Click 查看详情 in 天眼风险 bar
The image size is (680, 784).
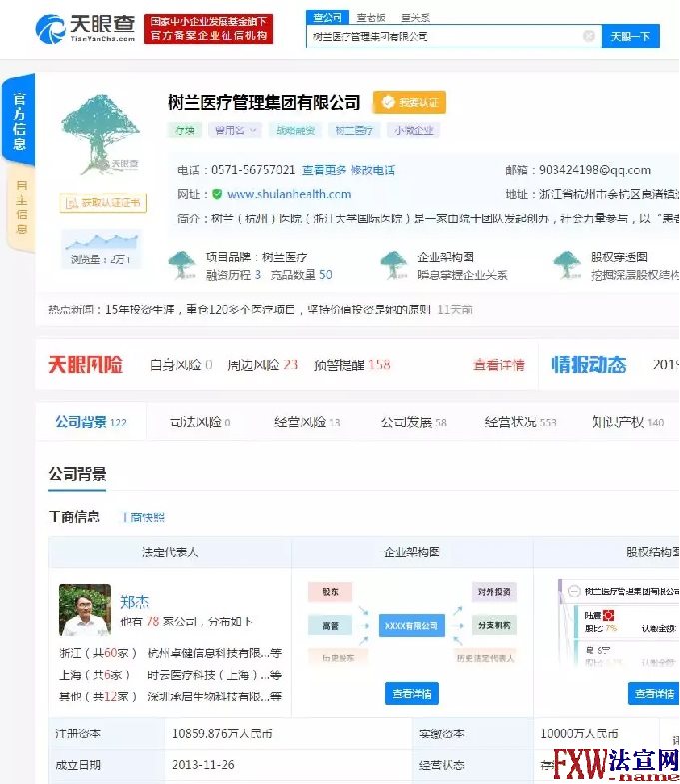[499, 365]
